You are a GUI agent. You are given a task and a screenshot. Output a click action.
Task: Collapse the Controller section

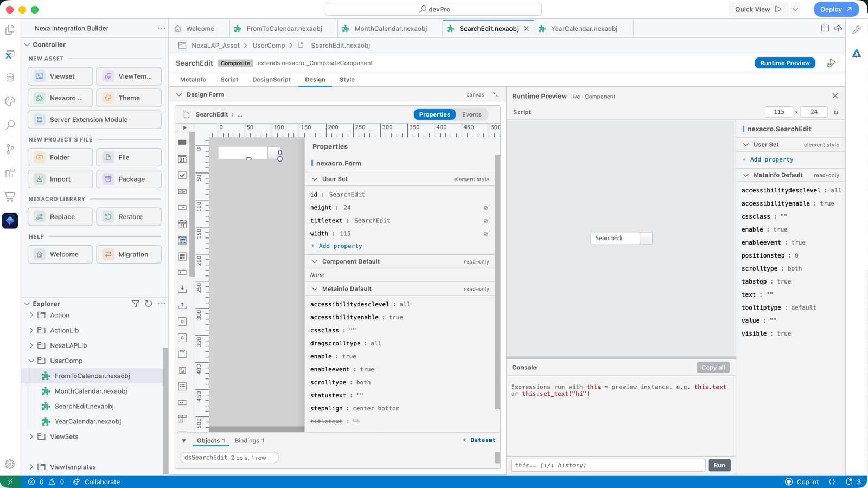tap(27, 44)
